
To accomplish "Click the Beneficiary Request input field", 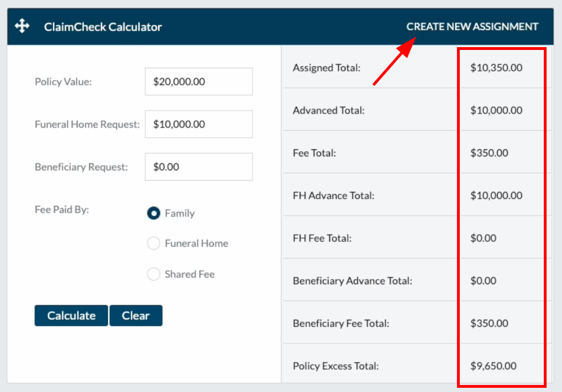I will (198, 167).
